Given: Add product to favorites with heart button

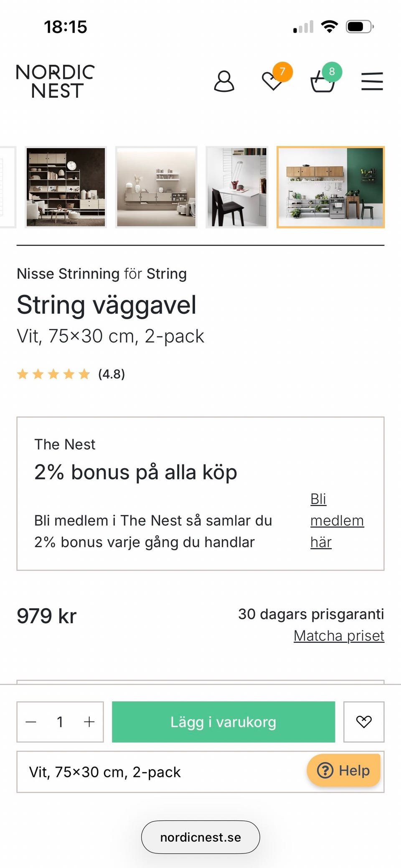Looking at the screenshot, I should pos(363,722).
